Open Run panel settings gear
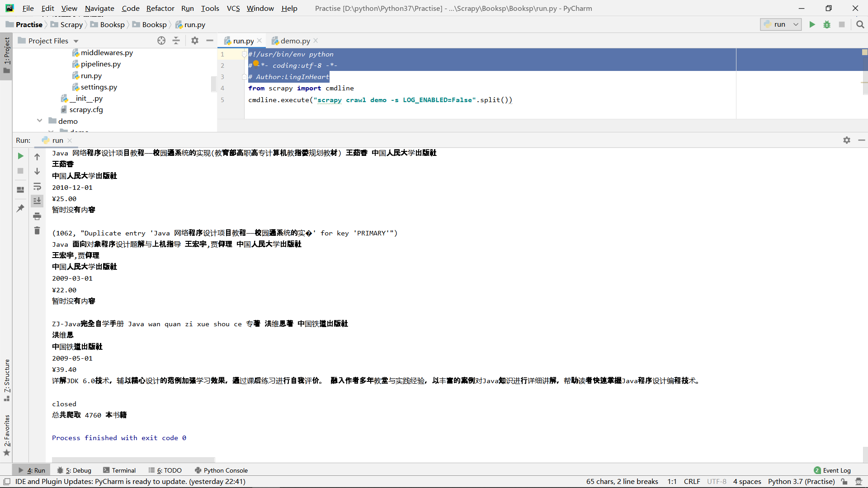Viewport: 868px width, 488px height. point(847,140)
